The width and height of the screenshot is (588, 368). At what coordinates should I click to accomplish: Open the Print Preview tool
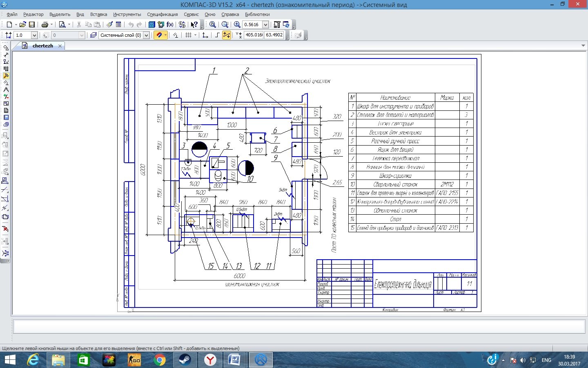click(62, 25)
